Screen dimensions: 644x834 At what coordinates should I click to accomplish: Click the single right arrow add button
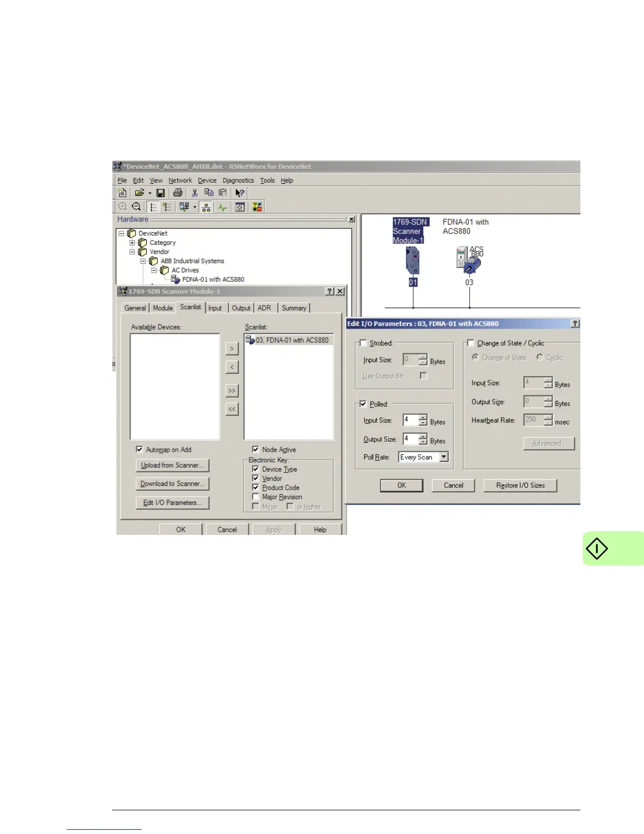[232, 349]
